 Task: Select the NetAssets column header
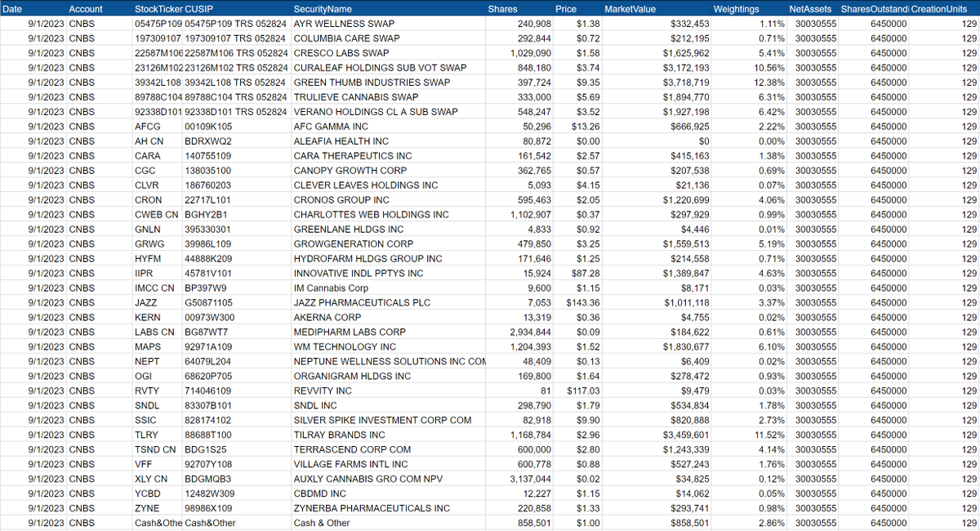point(812,8)
